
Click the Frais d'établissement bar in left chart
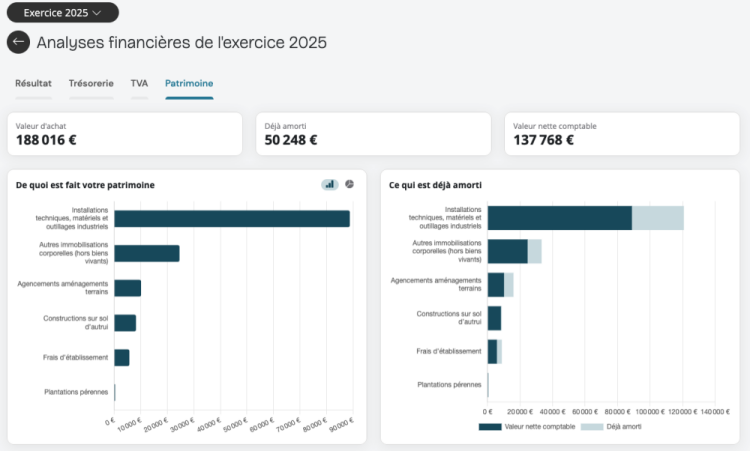pos(122,358)
